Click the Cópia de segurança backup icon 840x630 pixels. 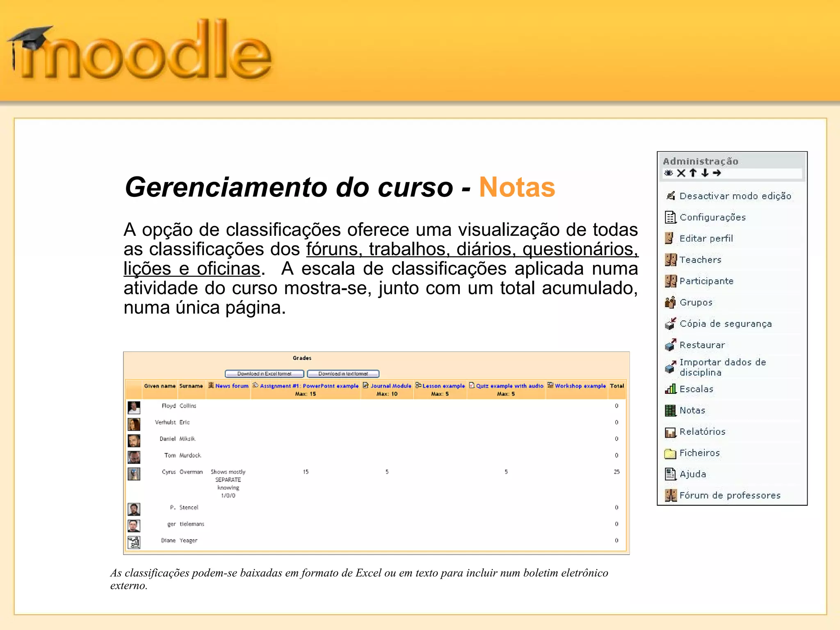tap(671, 324)
